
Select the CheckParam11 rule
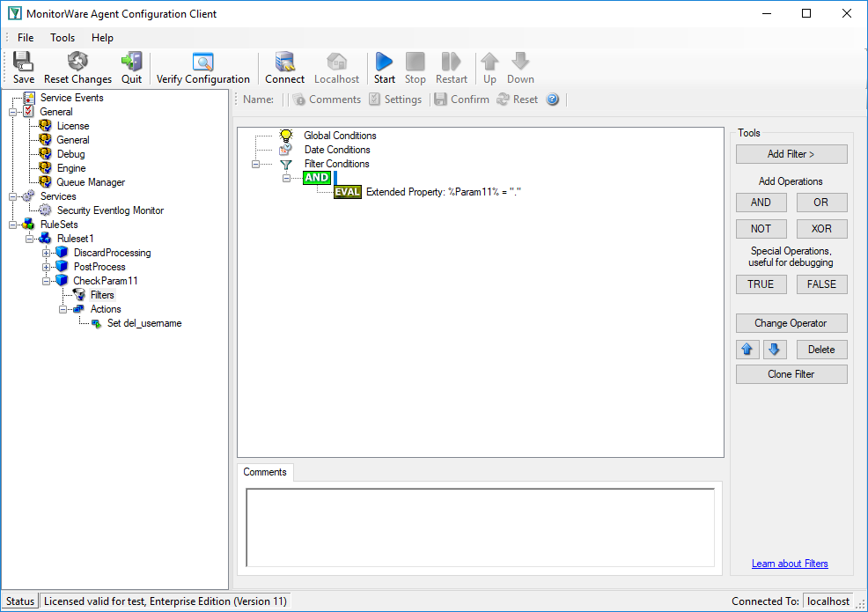point(105,281)
